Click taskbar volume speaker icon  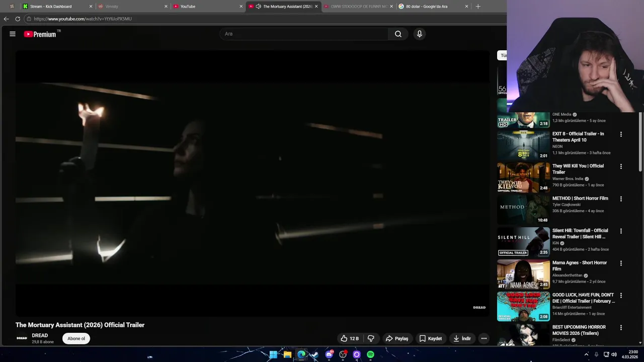pyautogui.click(x=614, y=354)
